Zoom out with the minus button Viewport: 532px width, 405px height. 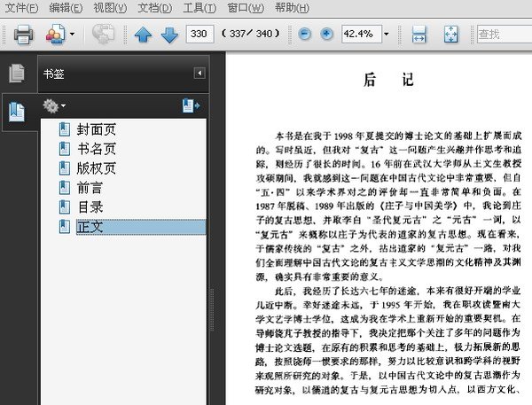(x=304, y=34)
